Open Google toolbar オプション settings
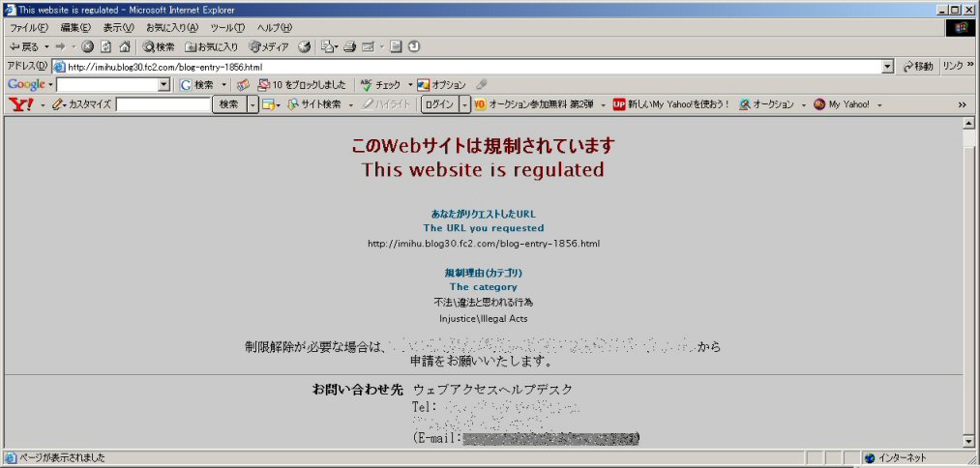Viewport: 980px width, 468px height. click(x=441, y=85)
